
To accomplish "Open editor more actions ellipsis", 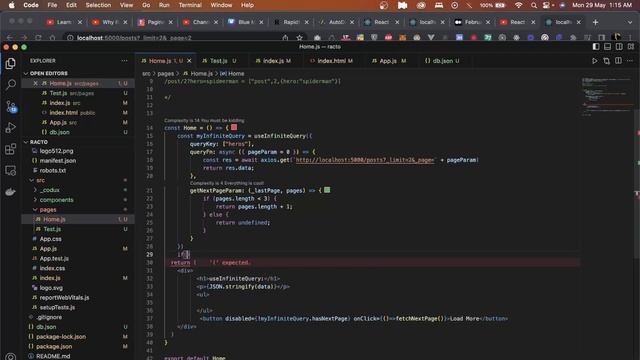I will tap(630, 61).
